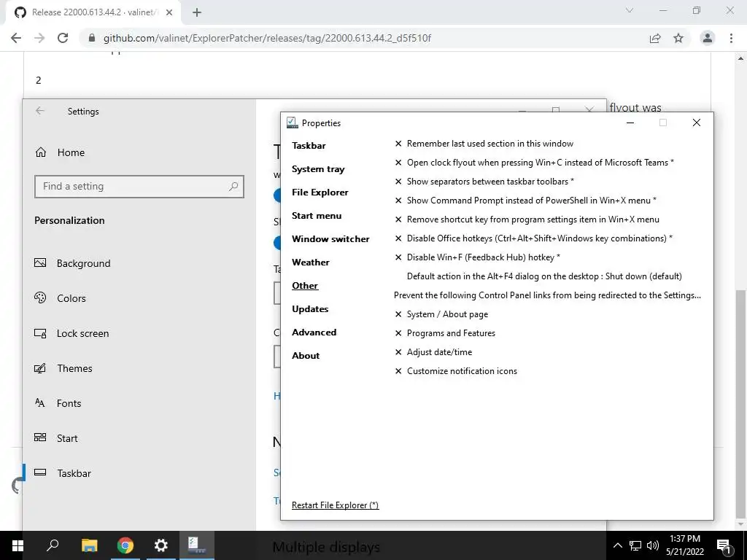
Task: Toggle Open clock flyout on Win+C
Action: tap(534, 163)
